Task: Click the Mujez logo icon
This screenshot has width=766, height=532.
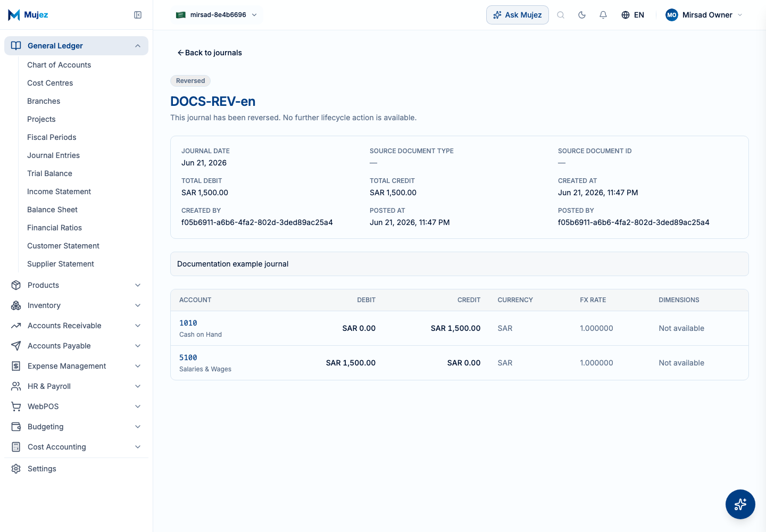Action: point(14,15)
